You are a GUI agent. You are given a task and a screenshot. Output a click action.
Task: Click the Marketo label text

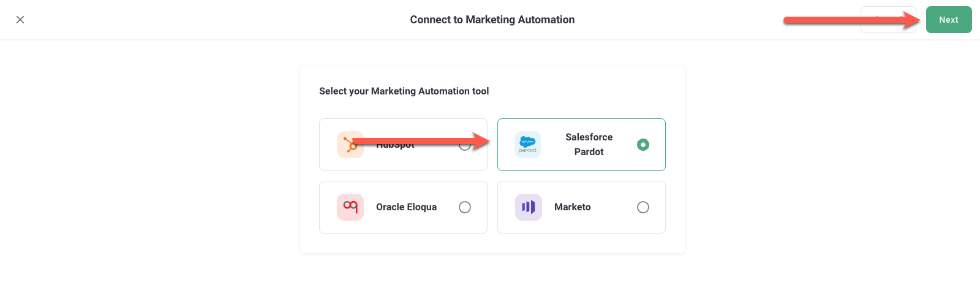pyautogui.click(x=572, y=207)
